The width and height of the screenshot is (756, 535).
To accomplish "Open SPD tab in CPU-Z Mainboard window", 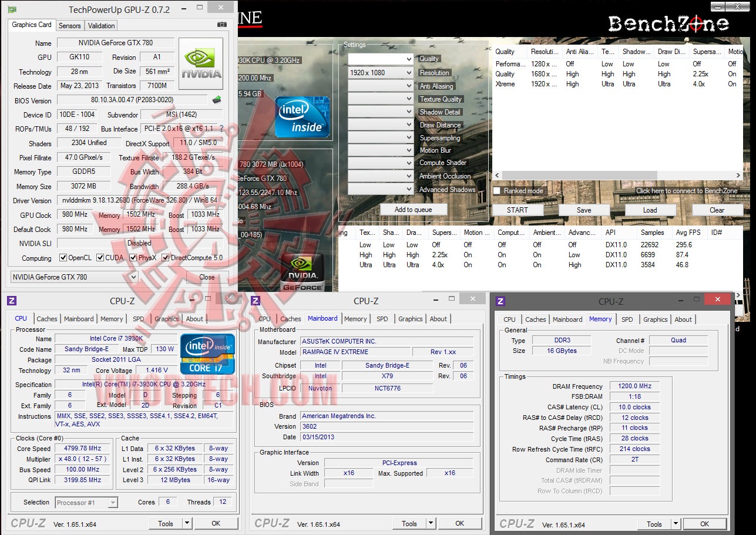I will coord(382,319).
